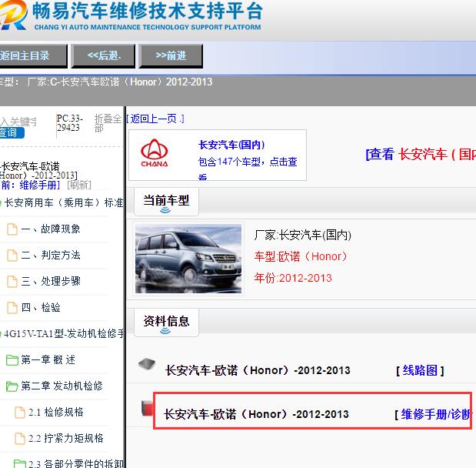Viewport: 476px width, 468px height.
Task: Click page icon beside 一、故障现象
Action: coord(12,229)
